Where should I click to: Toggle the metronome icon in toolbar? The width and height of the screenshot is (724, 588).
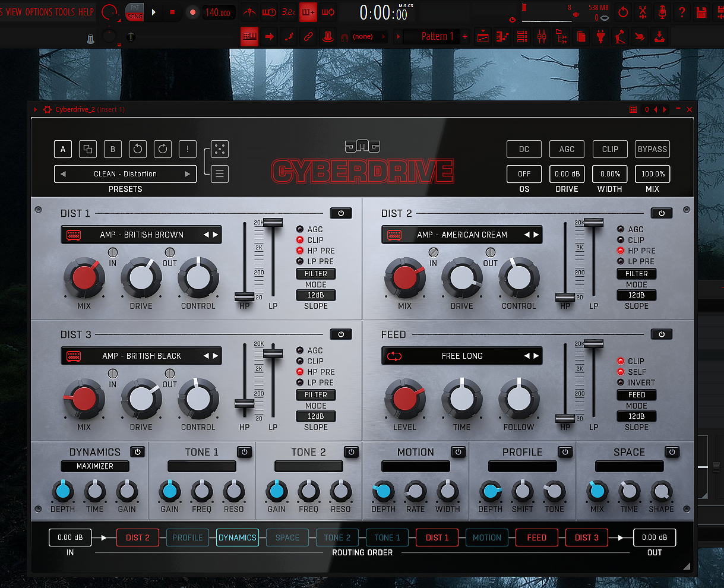(250, 11)
